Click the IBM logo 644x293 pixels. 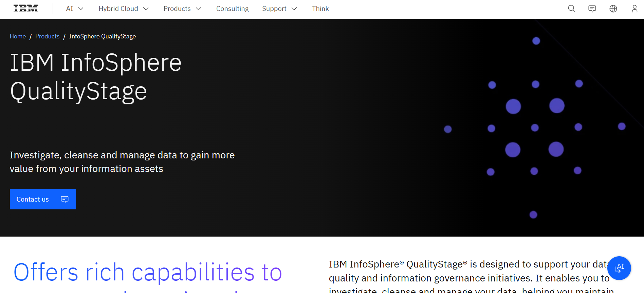[x=26, y=8]
